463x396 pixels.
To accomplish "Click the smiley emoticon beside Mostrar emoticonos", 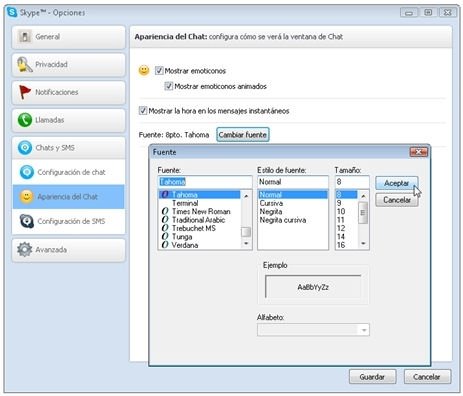I will click(144, 71).
